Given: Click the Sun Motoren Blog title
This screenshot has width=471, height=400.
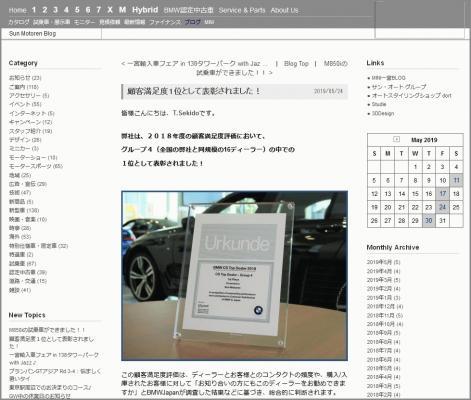Looking at the screenshot, I should [33, 34].
